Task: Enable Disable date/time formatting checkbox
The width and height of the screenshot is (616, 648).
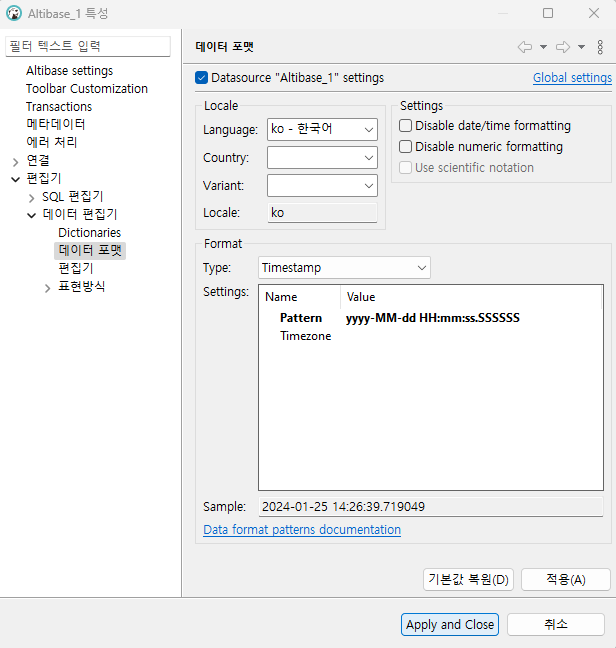Action: point(406,126)
